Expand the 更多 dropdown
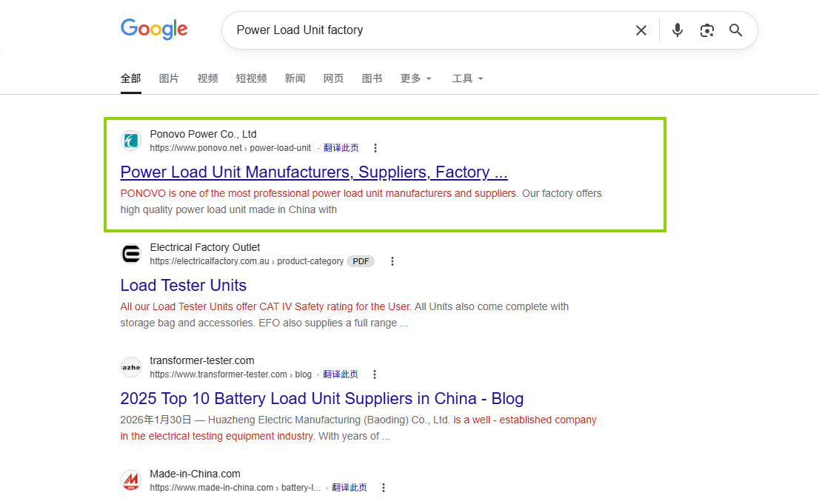Image resolution: width=819 pixels, height=504 pixels. (x=415, y=78)
